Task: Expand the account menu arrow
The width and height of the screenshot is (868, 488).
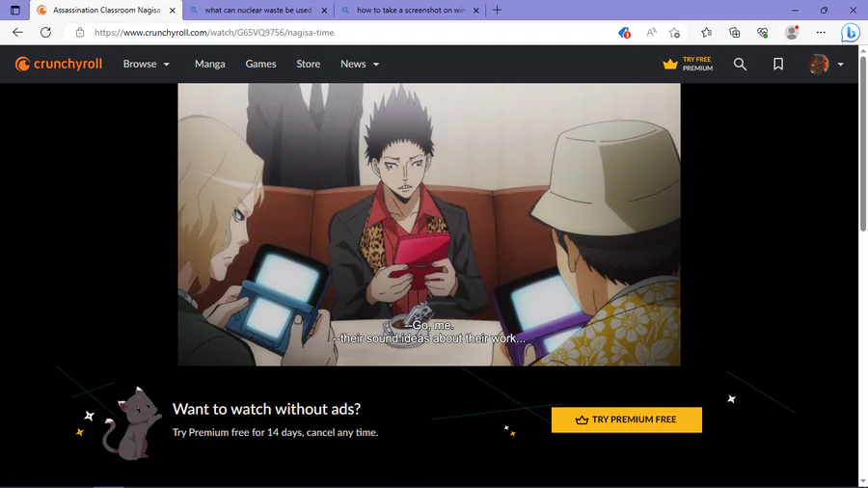Action: [x=840, y=65]
